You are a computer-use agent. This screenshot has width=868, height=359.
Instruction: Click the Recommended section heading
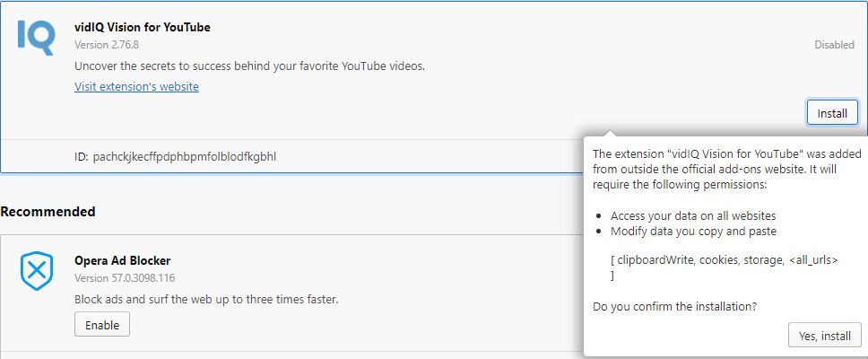[x=48, y=212]
